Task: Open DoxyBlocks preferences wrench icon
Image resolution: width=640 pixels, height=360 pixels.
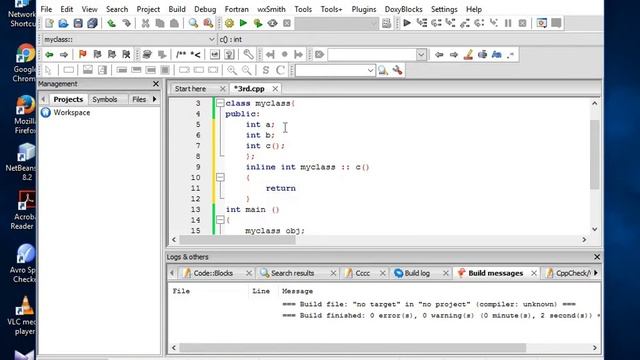Action: (248, 54)
